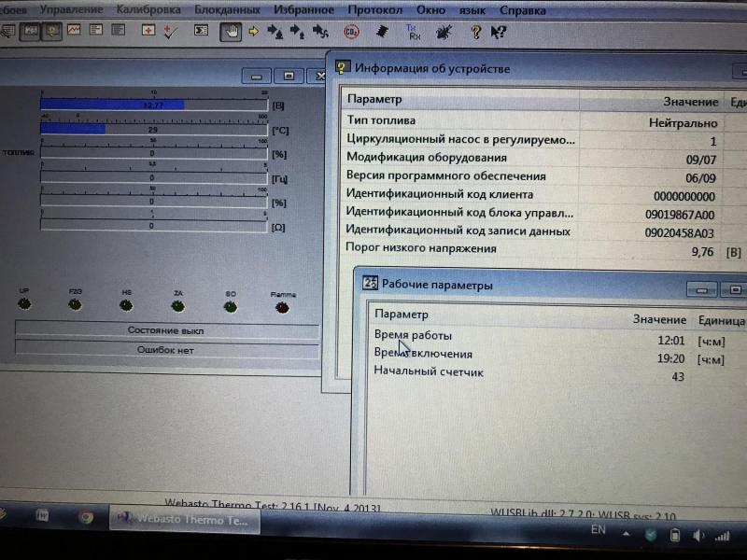
Task: Click the CO2 calibration toolbar icon
Action: click(351, 31)
